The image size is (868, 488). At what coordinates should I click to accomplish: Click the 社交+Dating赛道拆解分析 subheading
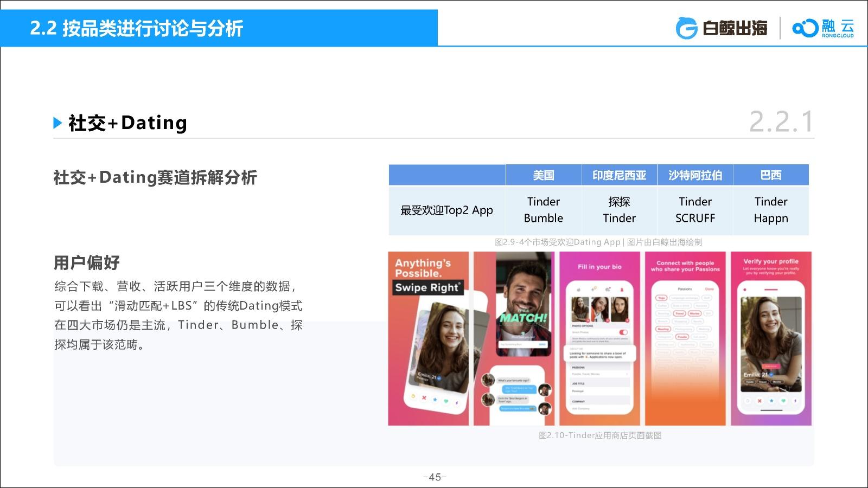[155, 177]
